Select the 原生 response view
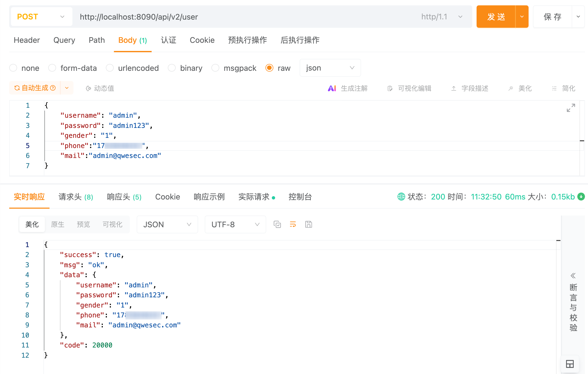 [x=58, y=224]
